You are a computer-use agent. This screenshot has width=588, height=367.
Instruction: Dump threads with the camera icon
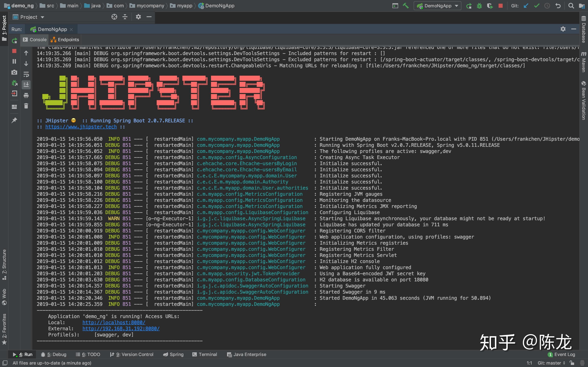coord(14,72)
